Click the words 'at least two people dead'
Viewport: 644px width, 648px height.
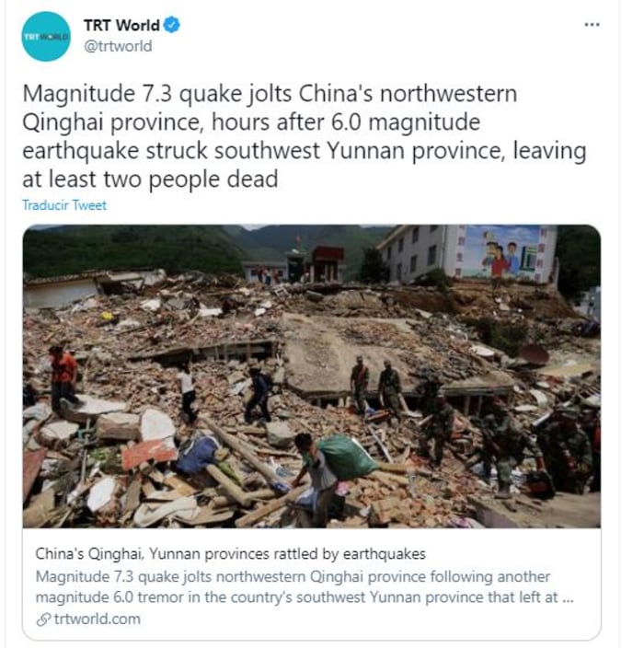pyautogui.click(x=150, y=179)
